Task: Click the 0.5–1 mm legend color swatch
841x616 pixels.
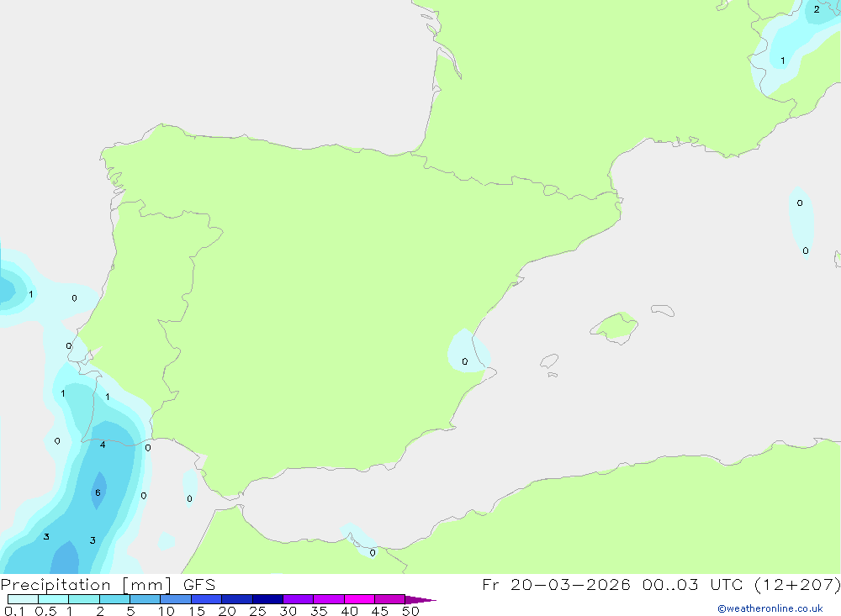Action: pos(54,599)
